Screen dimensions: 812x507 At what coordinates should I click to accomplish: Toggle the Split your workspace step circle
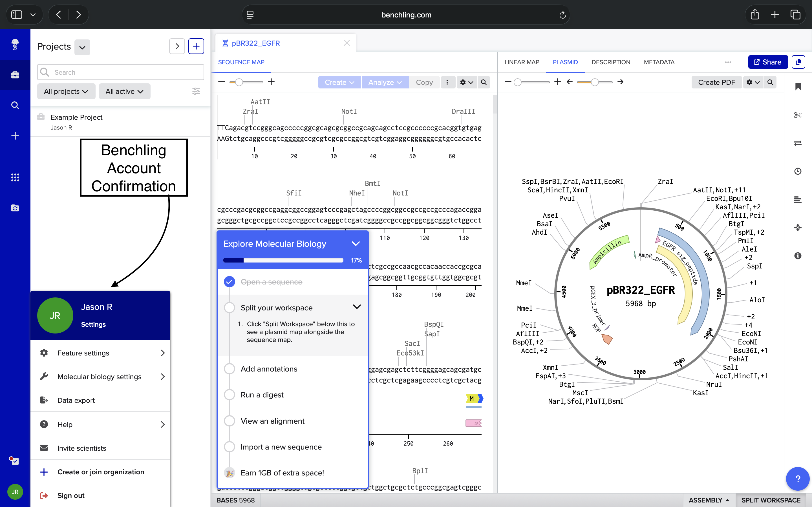[x=230, y=308]
